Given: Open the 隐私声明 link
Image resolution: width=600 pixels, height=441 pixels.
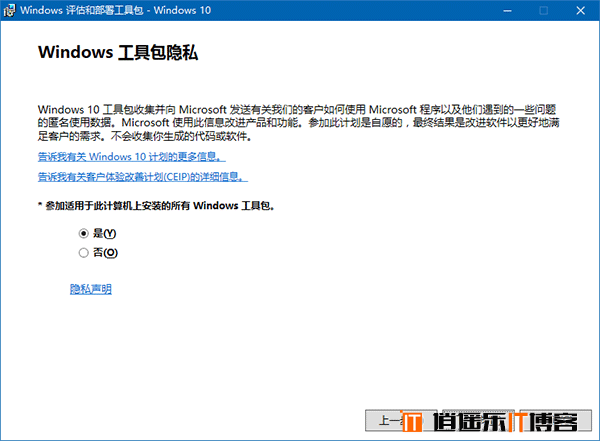Looking at the screenshot, I should 91,289.
